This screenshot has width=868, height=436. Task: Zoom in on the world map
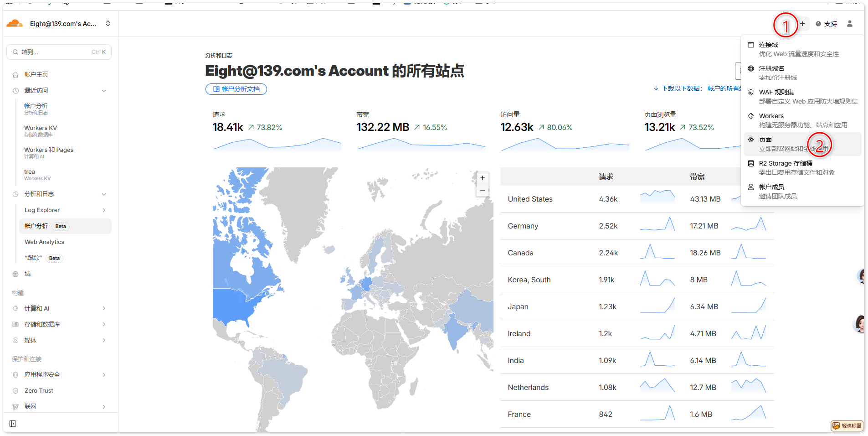[x=482, y=178]
